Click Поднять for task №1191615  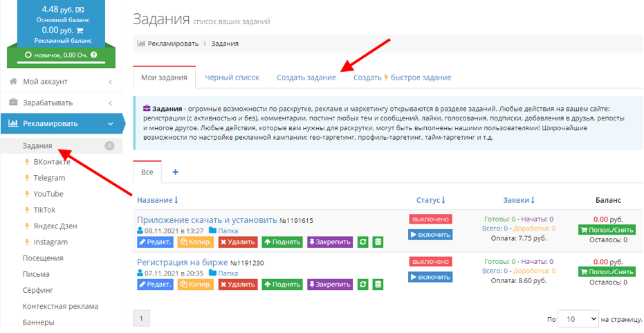click(x=282, y=242)
